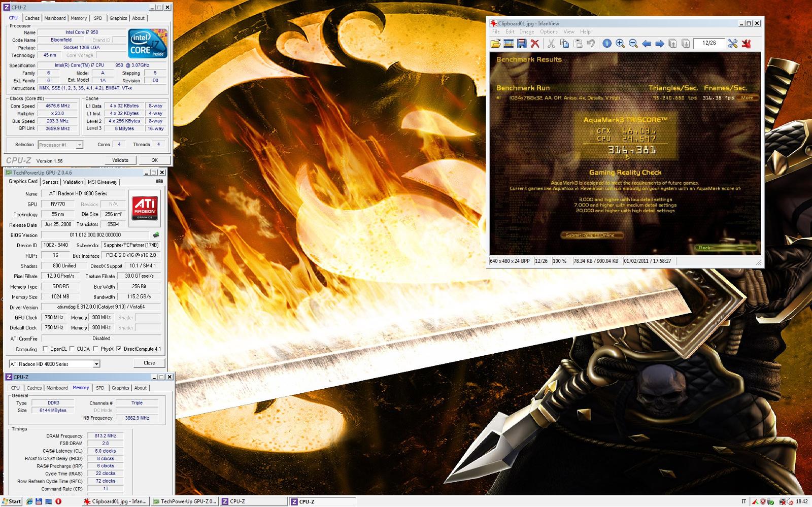Screen dimensions: 812x507
Task: Delete file using the red X icon
Action: point(535,44)
